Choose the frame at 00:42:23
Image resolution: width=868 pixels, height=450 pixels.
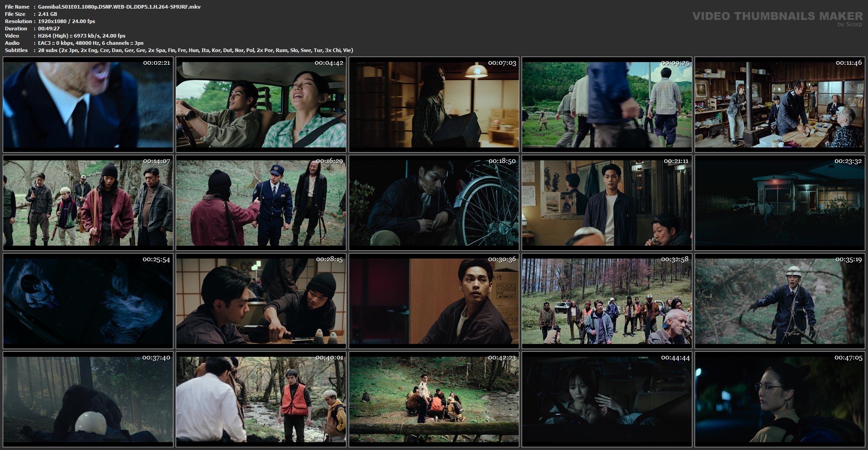(x=434, y=399)
